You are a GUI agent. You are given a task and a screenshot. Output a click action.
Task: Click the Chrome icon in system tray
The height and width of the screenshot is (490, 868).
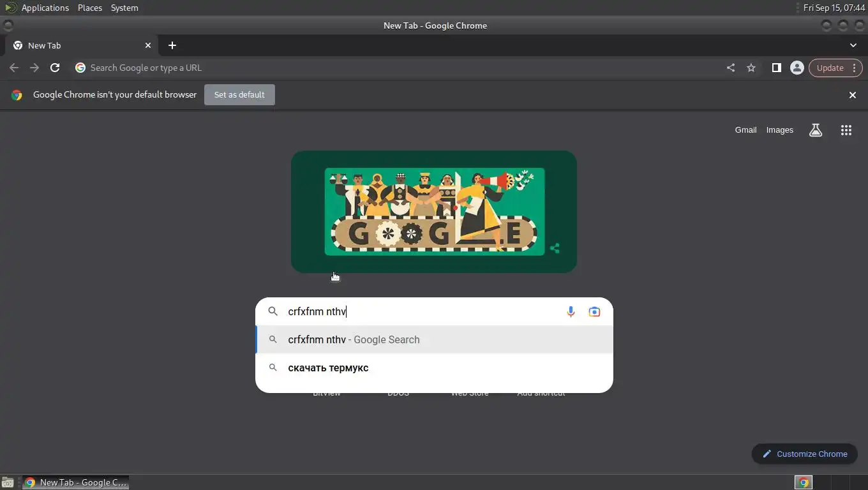(804, 482)
